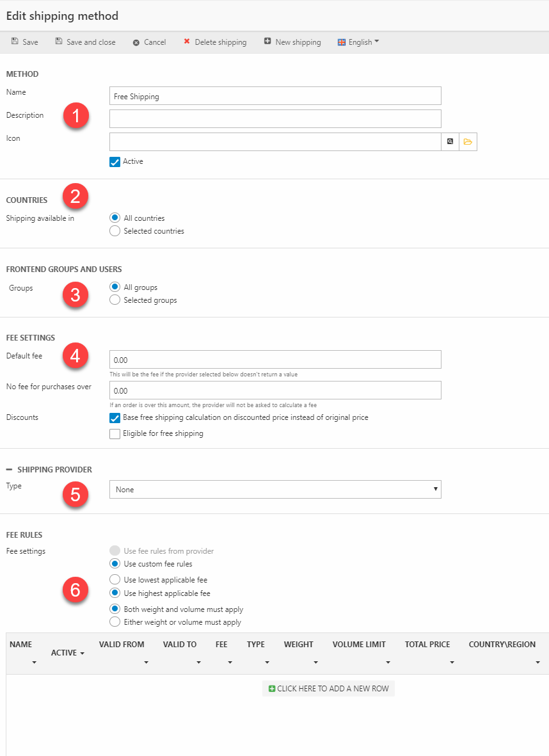Uncheck the Active checkbox

115,162
